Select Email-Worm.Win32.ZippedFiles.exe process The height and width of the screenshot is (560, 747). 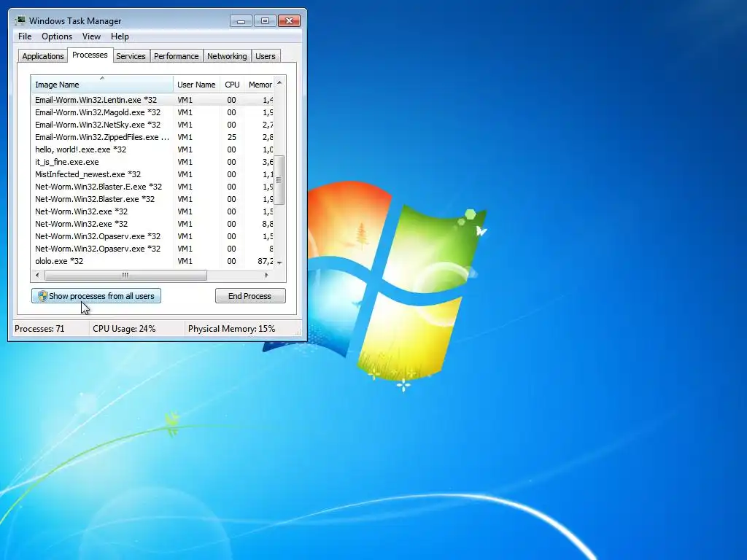point(152,137)
